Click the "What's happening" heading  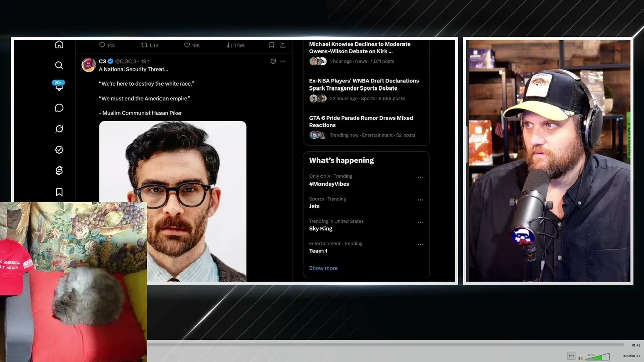[x=342, y=160]
